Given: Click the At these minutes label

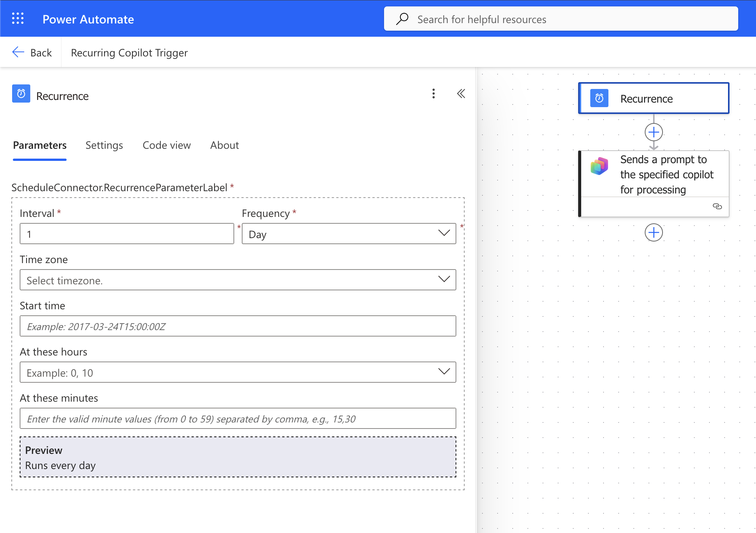Looking at the screenshot, I should point(59,398).
